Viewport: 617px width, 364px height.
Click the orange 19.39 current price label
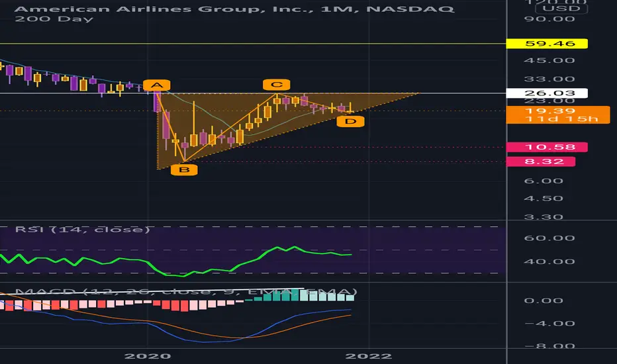pyautogui.click(x=550, y=111)
